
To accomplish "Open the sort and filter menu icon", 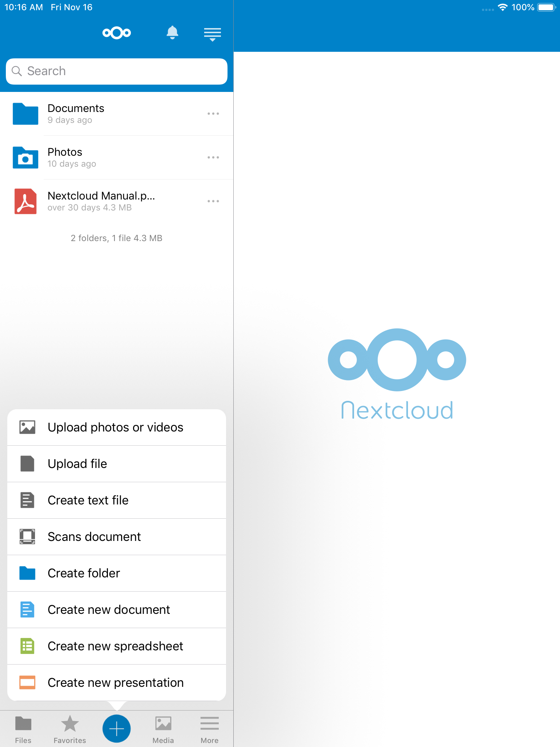I will [212, 34].
